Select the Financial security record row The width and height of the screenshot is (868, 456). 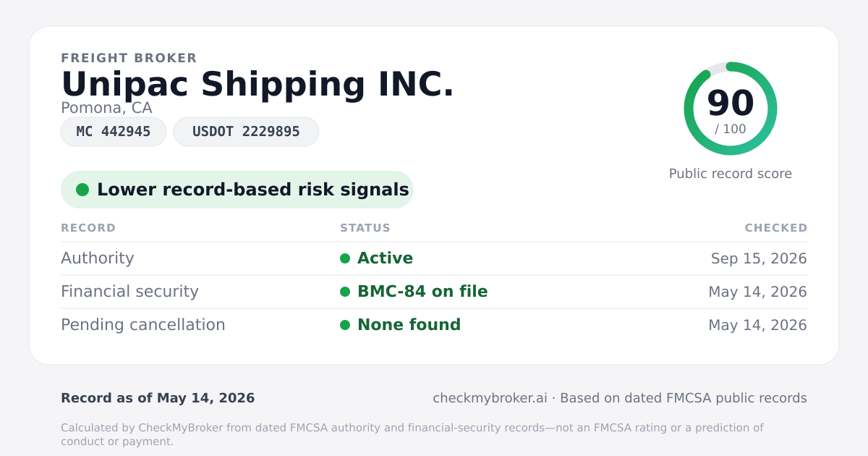point(434,292)
